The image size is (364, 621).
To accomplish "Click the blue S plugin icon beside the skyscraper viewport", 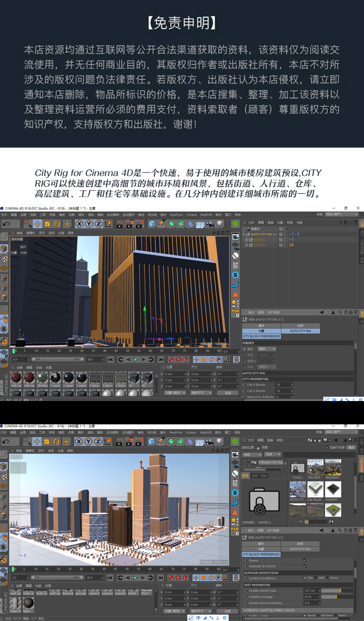I will 235,275.
